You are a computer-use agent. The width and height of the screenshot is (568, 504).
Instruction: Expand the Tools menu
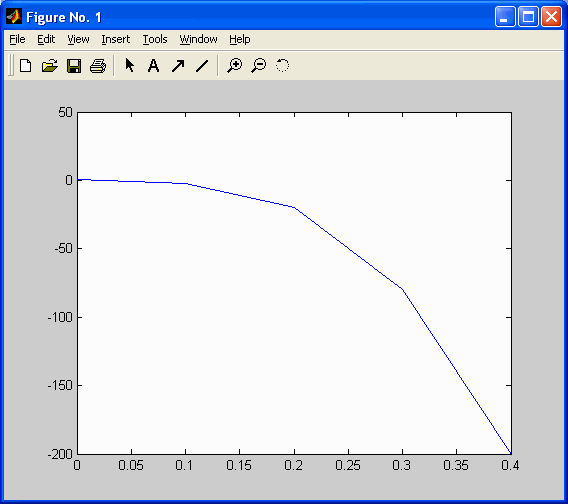coord(155,39)
